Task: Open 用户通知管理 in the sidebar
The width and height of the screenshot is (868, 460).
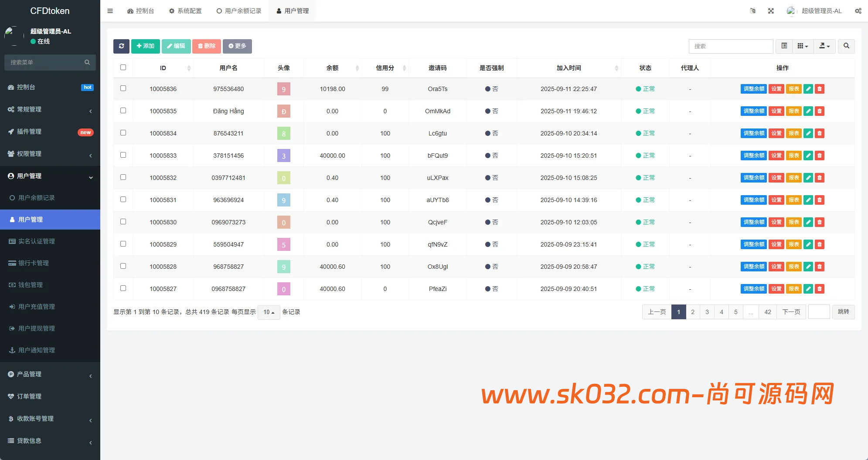Action: (x=50, y=350)
